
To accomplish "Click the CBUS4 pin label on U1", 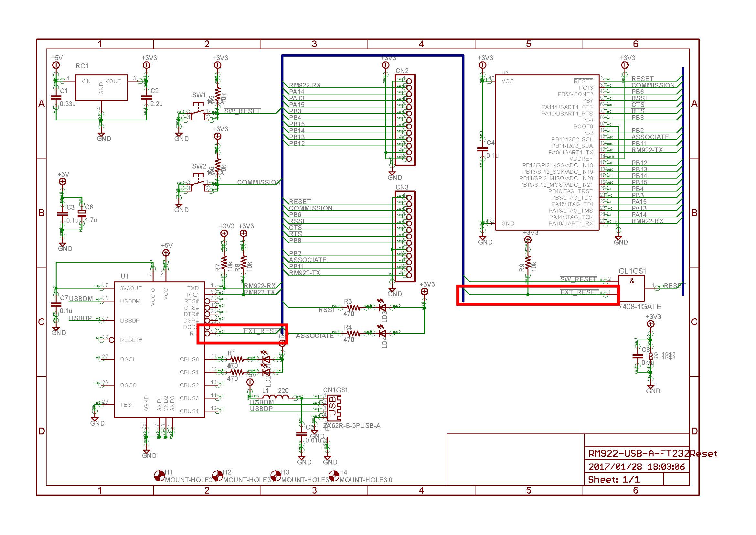I will 189,411.
